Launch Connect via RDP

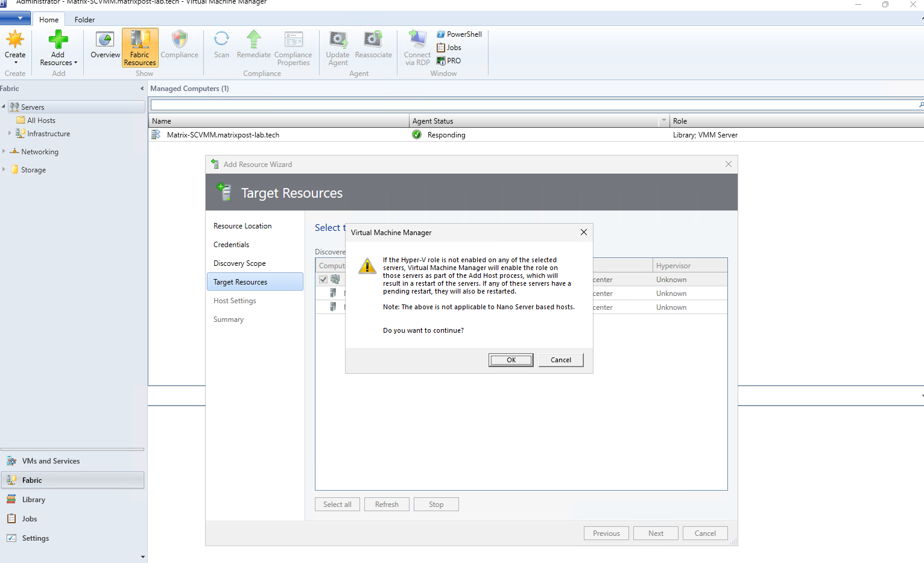point(417,48)
